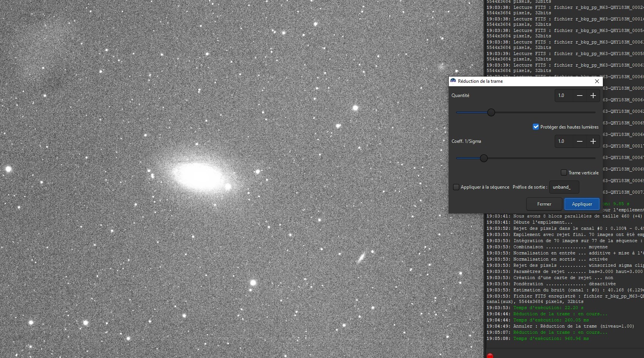The height and width of the screenshot is (358, 644).
Task: Increase Quantité with the plus button
Action: click(593, 95)
